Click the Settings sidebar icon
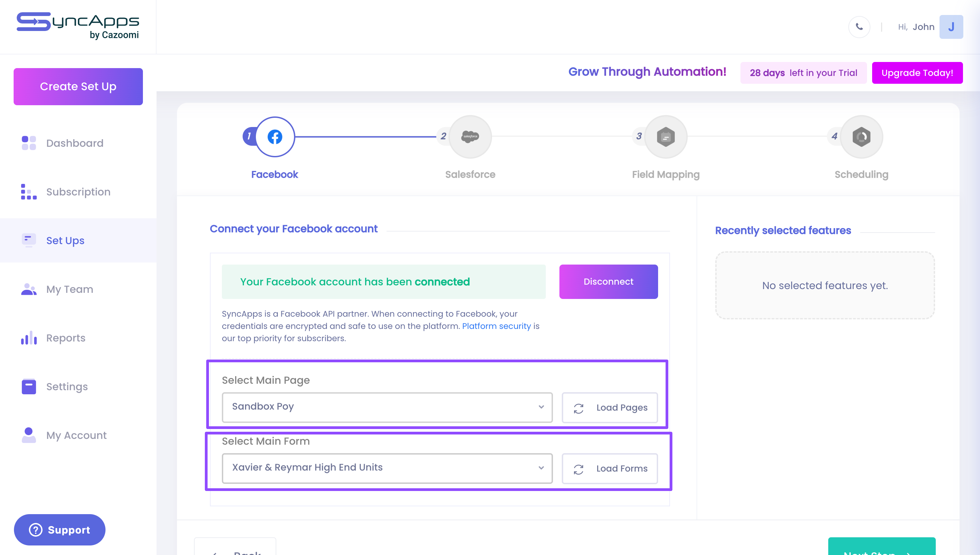Image resolution: width=980 pixels, height=555 pixels. click(29, 386)
